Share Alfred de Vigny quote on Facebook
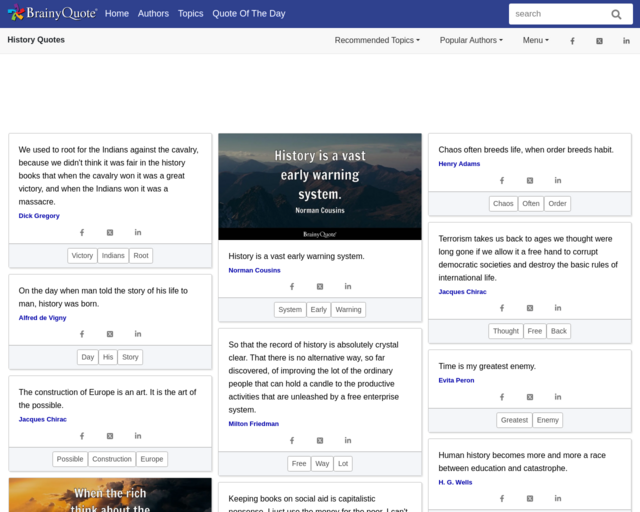640x512 pixels. (82, 334)
